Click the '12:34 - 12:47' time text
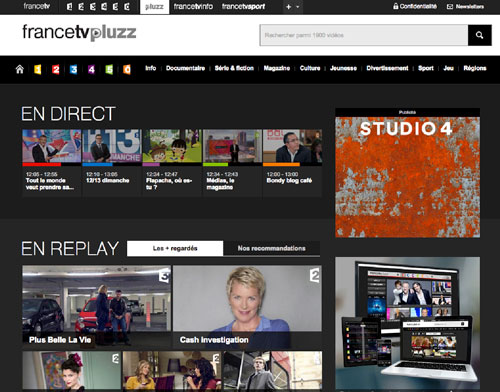Screen dimensions: 500x392 pos(162,174)
